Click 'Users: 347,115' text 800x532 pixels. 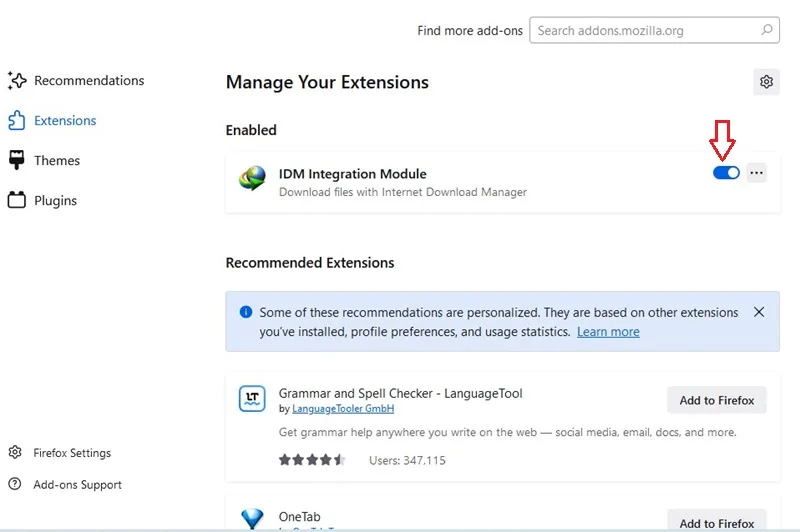(407, 460)
